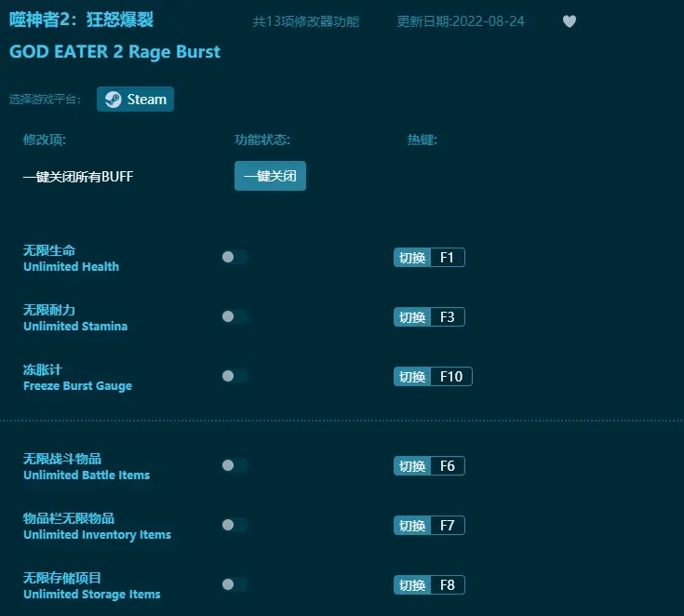Click the heart favorite icon
Screen dimensions: 684x616
pyautogui.click(x=570, y=21)
